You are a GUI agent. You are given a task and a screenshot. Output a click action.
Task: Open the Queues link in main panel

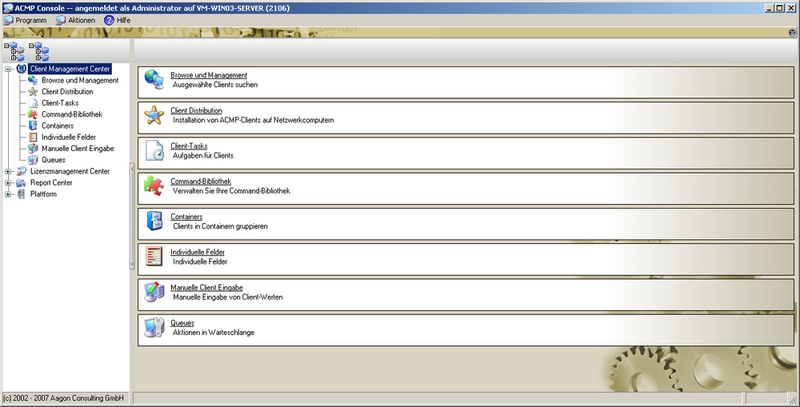click(182, 323)
